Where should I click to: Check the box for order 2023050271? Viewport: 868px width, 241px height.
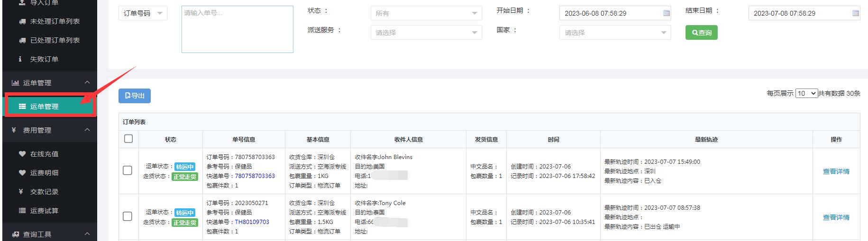pyautogui.click(x=128, y=216)
